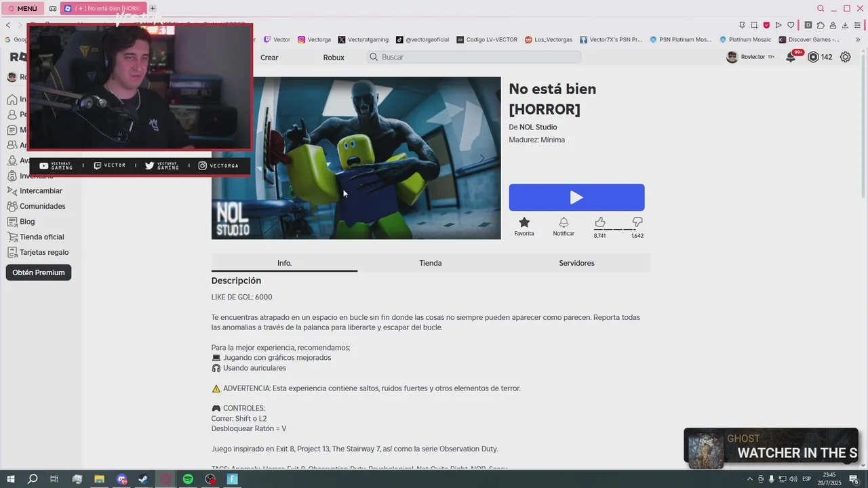This screenshot has height=488, width=868.
Task: Switch to the Tienda tab
Action: tap(431, 263)
